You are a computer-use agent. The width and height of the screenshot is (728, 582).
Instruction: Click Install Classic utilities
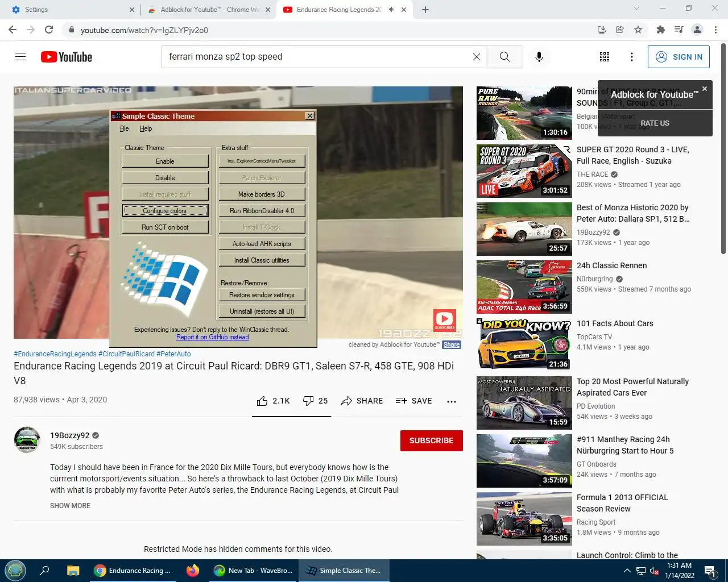(262, 260)
